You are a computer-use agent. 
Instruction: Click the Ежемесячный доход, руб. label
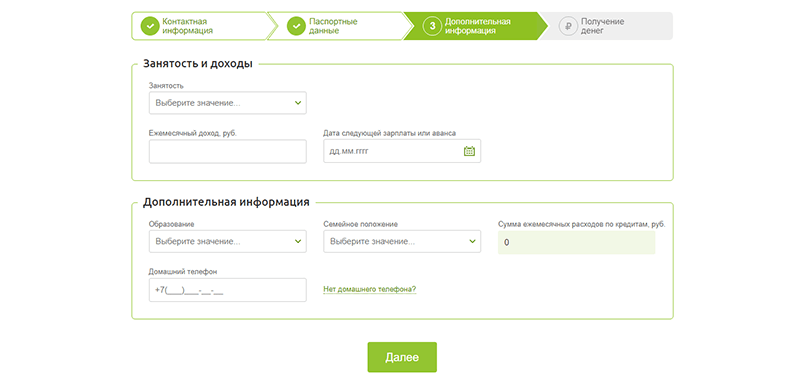(193, 133)
